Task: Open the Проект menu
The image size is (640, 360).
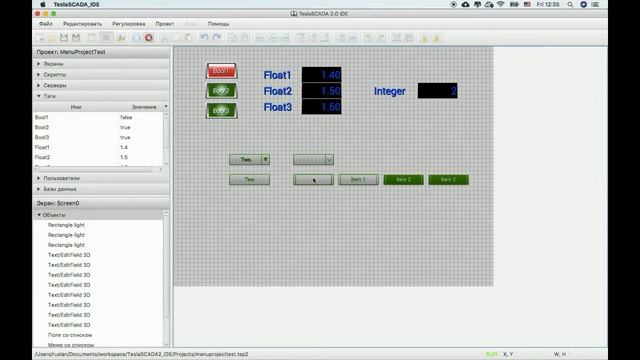Action: pos(164,24)
